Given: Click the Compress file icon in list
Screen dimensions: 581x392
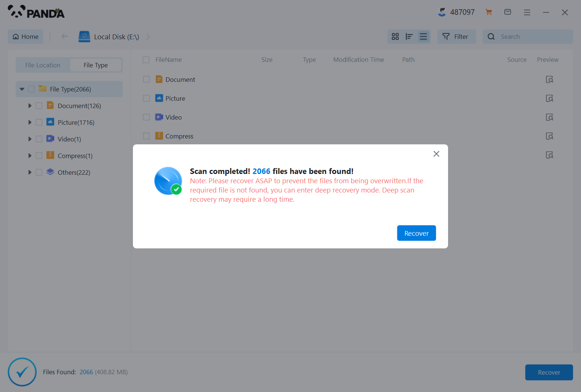Looking at the screenshot, I should pyautogui.click(x=159, y=136).
